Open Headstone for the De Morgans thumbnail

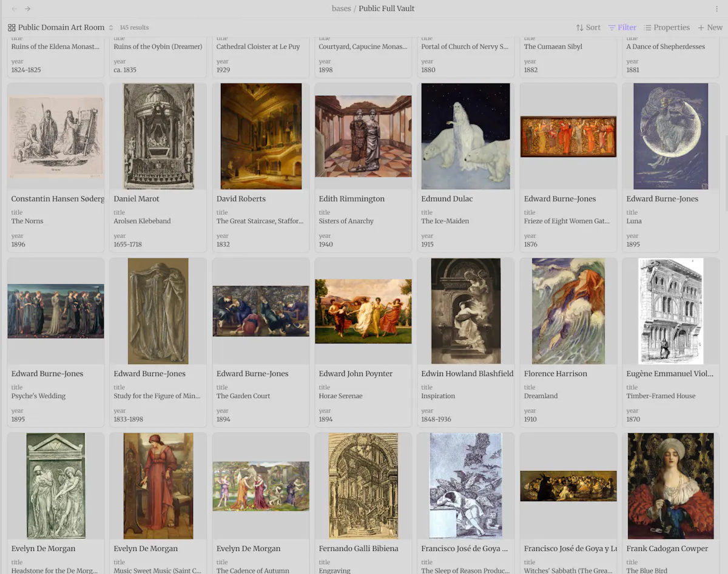click(56, 486)
